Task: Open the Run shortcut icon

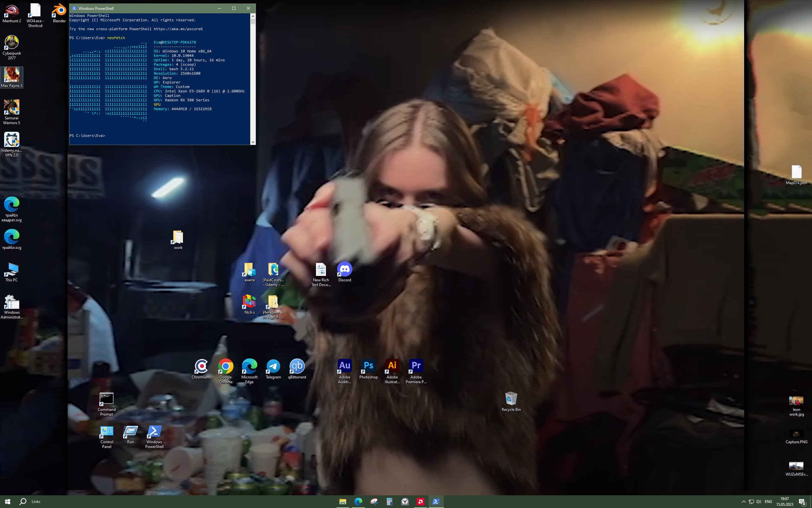Action: pos(131,434)
